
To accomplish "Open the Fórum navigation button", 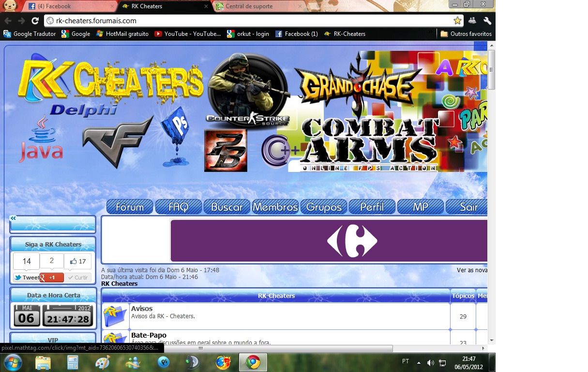I will pos(130,207).
